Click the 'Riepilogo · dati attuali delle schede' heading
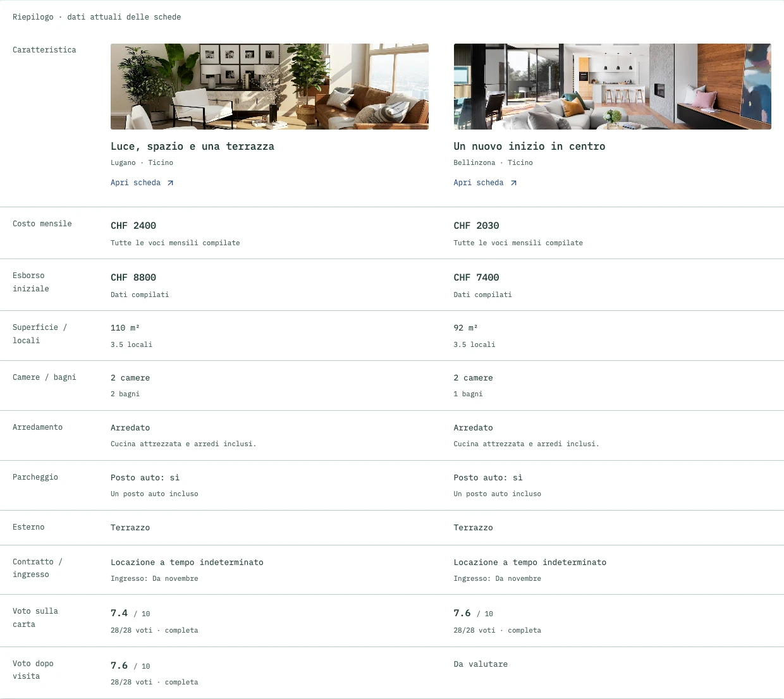Screen dimensions: 784x699 (97, 17)
